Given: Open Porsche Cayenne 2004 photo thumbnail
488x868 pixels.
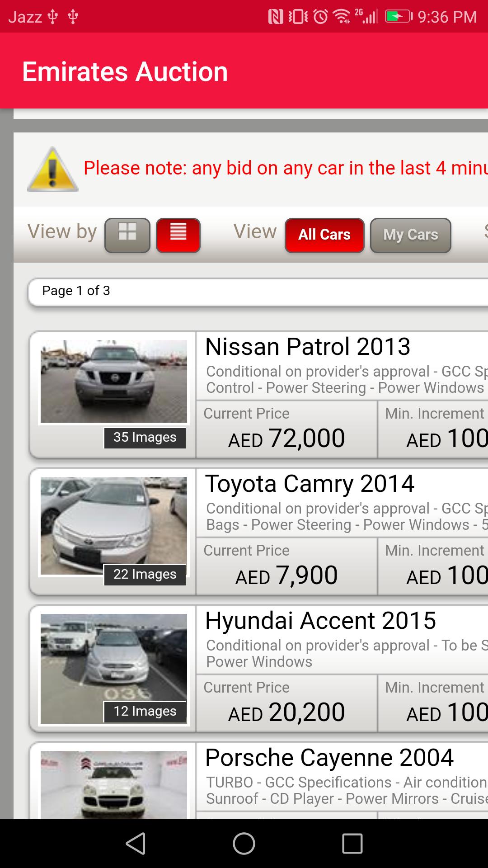Looking at the screenshot, I should [114, 785].
